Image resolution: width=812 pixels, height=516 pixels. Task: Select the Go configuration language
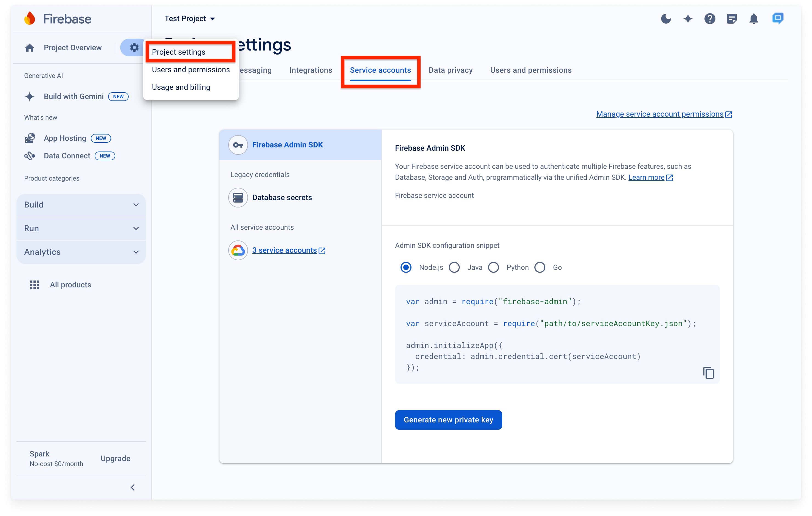pos(540,267)
